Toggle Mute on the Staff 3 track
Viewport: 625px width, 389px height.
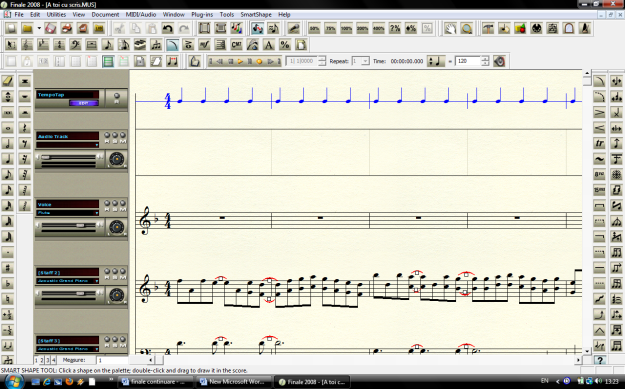point(123,340)
